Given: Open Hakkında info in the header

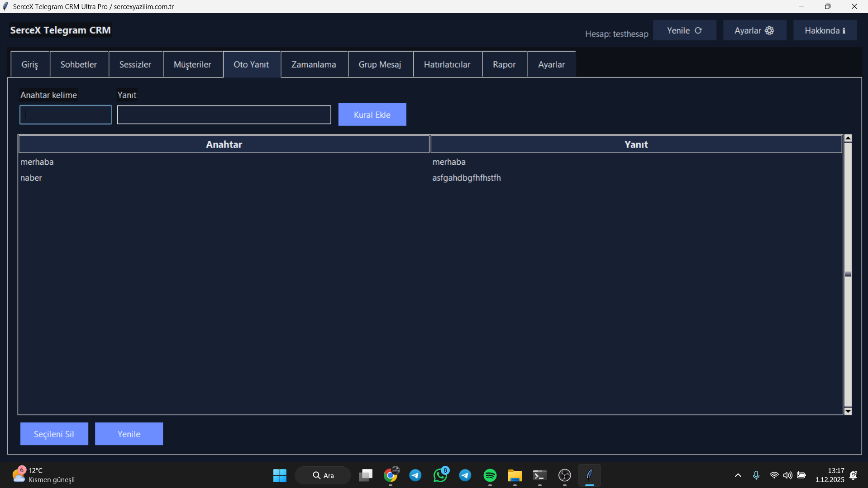Looking at the screenshot, I should pyautogui.click(x=825, y=30).
